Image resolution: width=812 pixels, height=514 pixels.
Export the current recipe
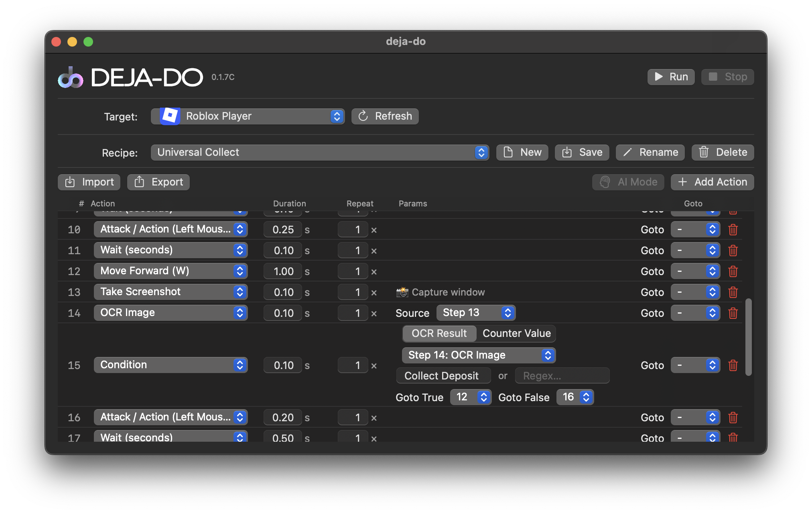point(158,182)
